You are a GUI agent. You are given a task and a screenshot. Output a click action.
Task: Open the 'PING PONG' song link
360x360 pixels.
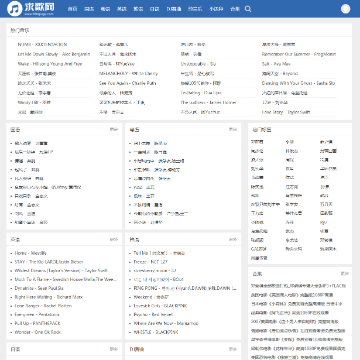pos(185,288)
